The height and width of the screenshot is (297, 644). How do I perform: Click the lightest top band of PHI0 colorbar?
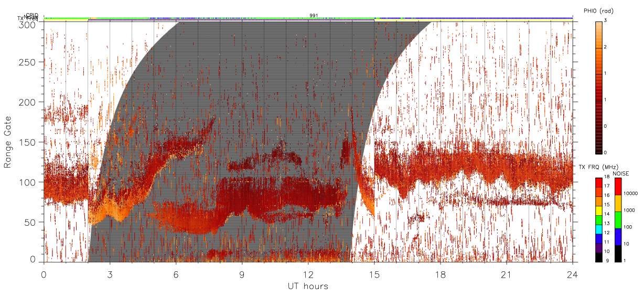click(598, 23)
